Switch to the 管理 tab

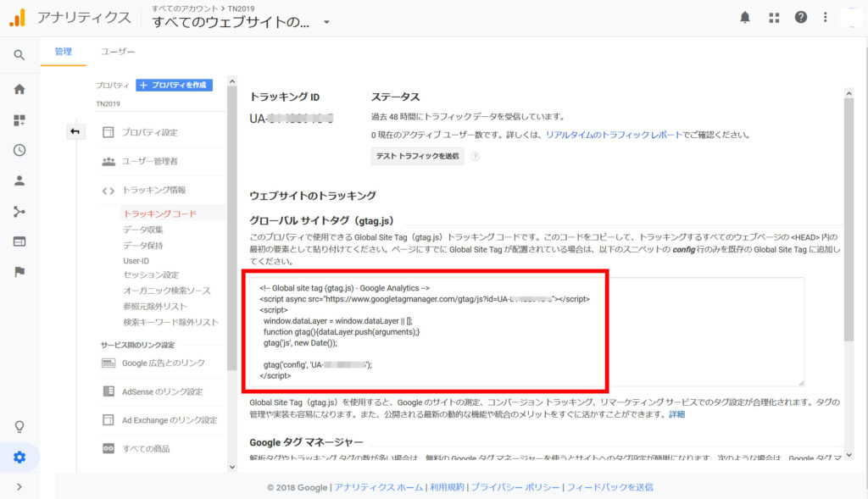click(63, 52)
